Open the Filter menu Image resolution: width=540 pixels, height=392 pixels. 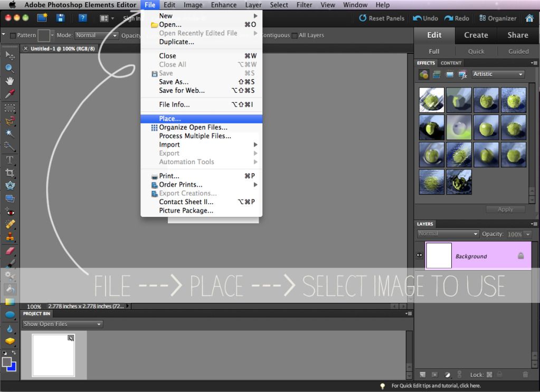305,5
